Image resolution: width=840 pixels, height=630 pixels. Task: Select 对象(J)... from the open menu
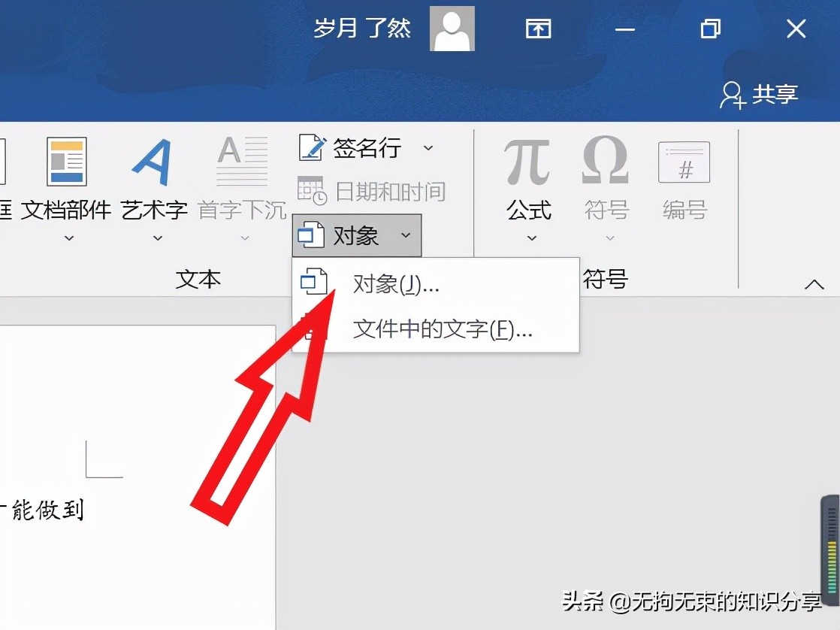coord(394,284)
